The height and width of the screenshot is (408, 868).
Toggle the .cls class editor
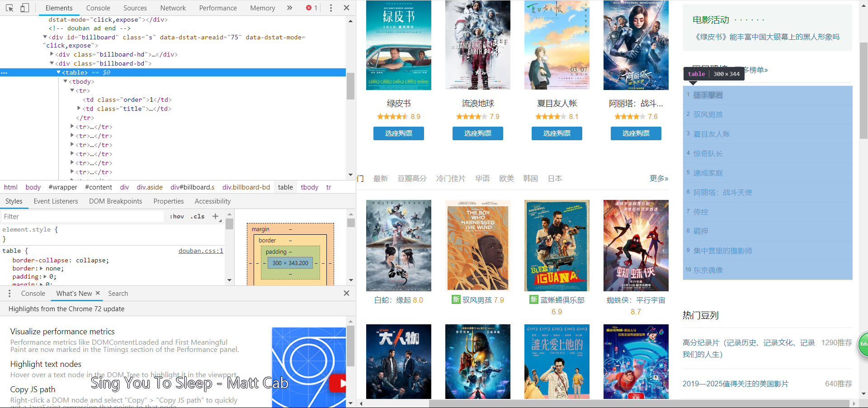(x=198, y=216)
